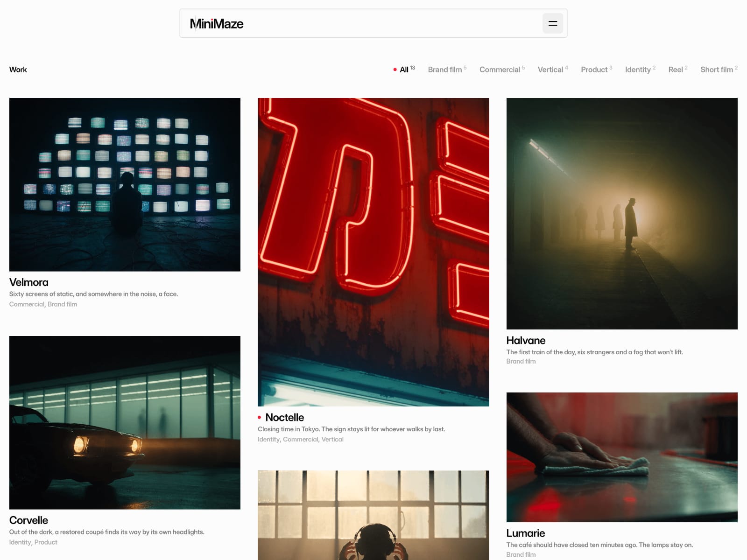Click the 'café should have closed' description
The image size is (747, 560).
pos(600,545)
